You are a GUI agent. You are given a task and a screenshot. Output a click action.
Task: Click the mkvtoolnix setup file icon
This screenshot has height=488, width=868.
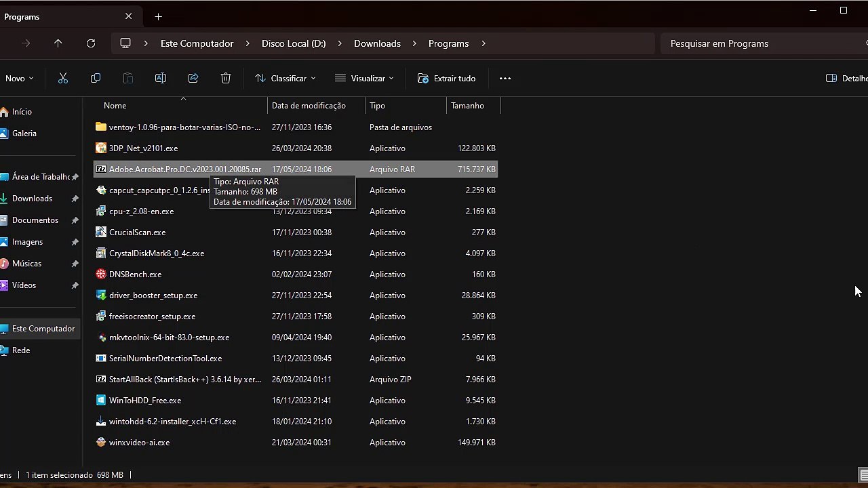coord(101,338)
